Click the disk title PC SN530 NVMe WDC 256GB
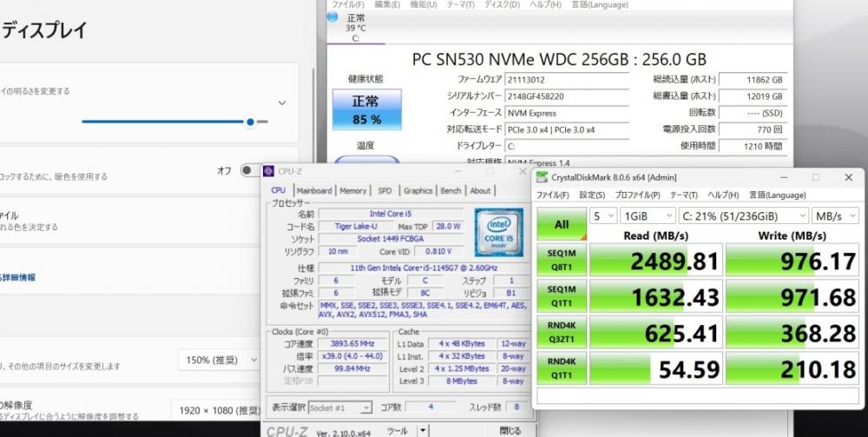The width and height of the screenshot is (868, 437). (559, 59)
